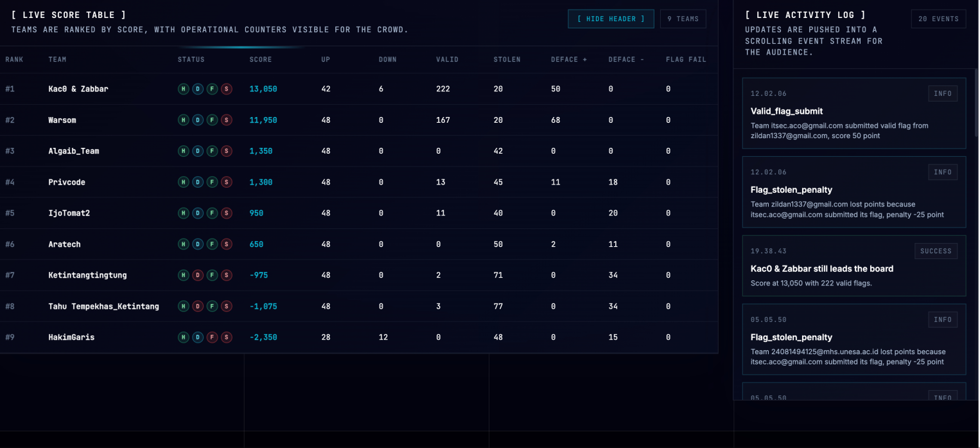The width and height of the screenshot is (980, 448).
Task: Click the Live Score Table heading
Action: click(x=69, y=15)
